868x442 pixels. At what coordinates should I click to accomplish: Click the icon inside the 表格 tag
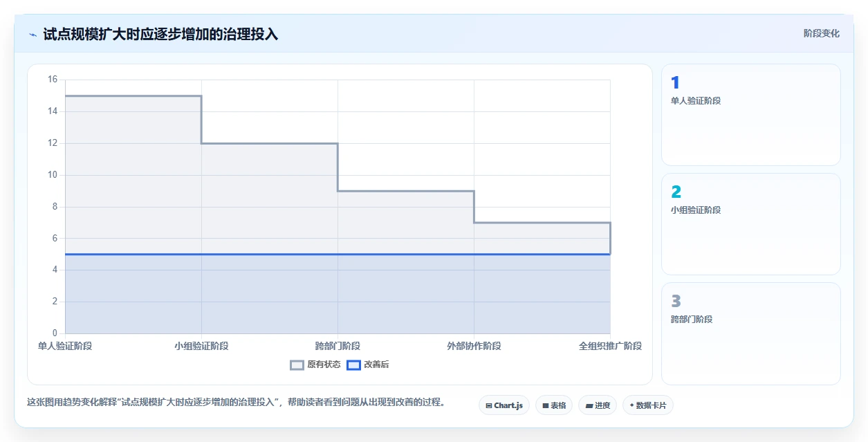[x=546, y=406]
